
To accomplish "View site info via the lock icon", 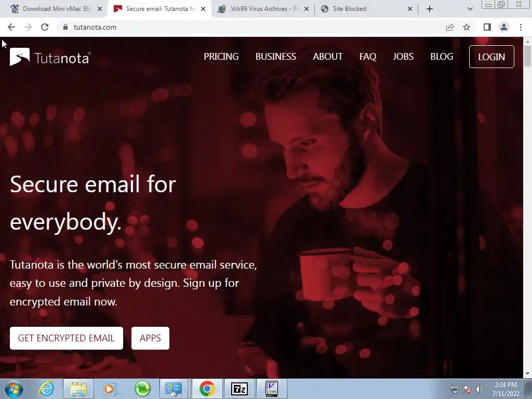I will coord(65,27).
